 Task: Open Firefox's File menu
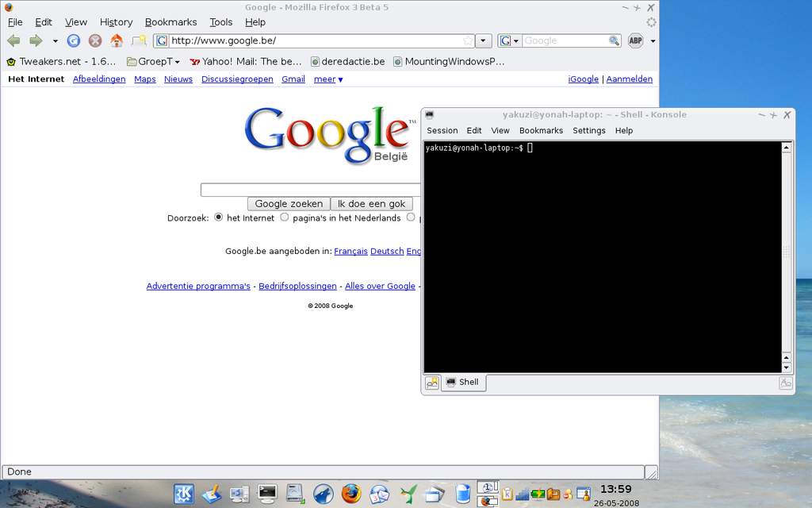click(x=15, y=22)
